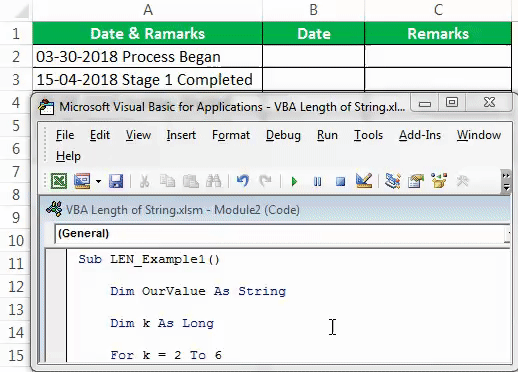Open the Properties Window icon
The height and width of the screenshot is (372, 518).
(416, 181)
